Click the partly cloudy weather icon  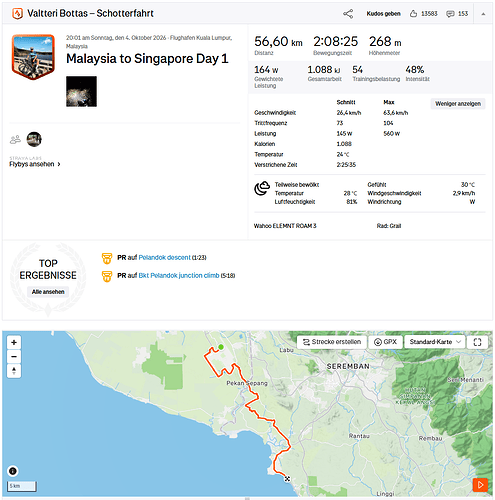click(262, 188)
